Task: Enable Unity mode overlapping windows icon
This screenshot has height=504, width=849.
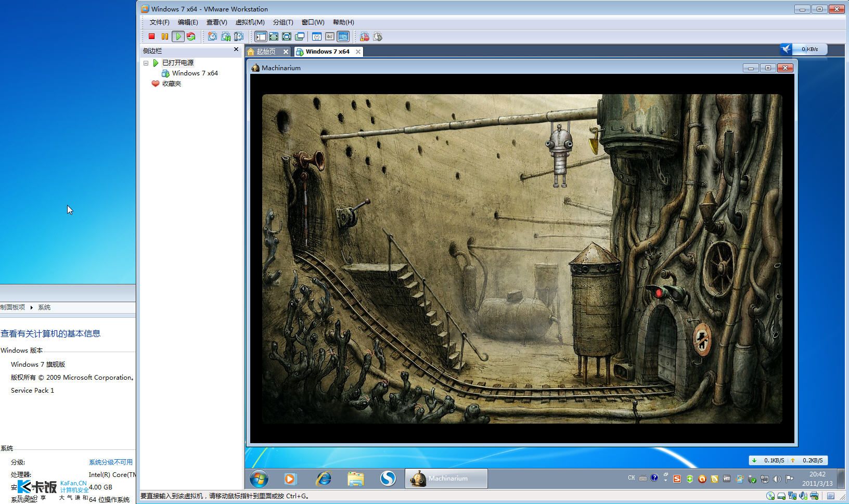Action: click(x=300, y=36)
